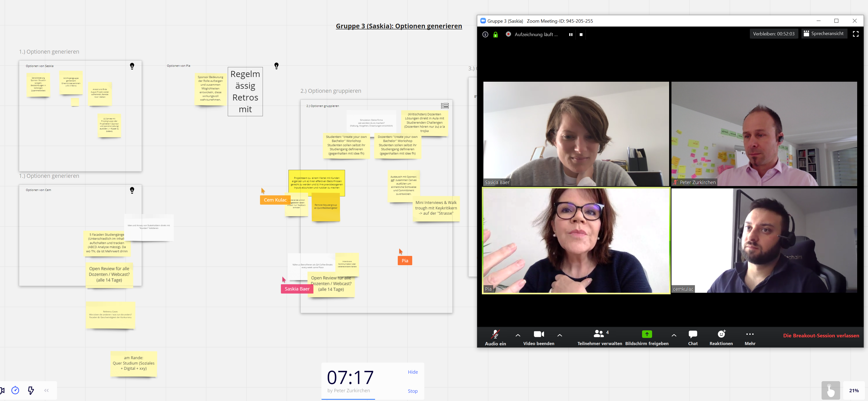
Task: Click the lightning bolt activity icon
Action: (x=31, y=390)
